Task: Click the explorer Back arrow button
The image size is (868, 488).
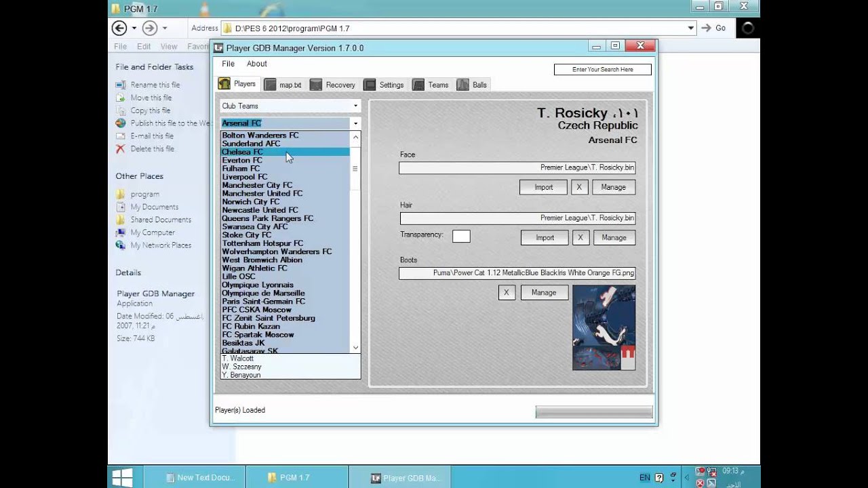Action: (x=119, y=28)
